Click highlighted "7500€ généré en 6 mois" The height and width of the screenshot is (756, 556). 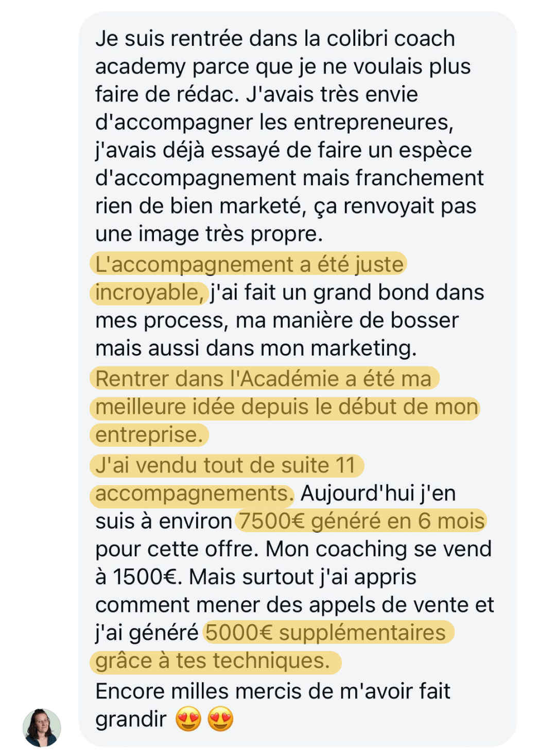point(361,521)
